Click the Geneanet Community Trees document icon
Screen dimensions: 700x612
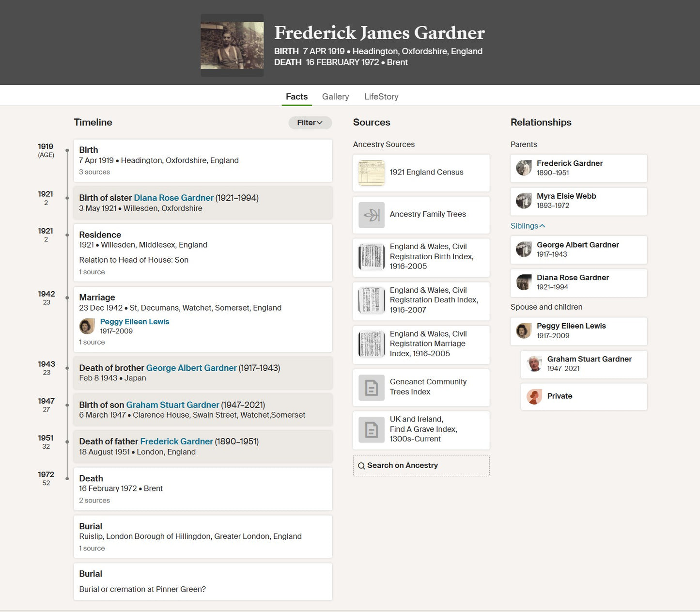point(372,388)
